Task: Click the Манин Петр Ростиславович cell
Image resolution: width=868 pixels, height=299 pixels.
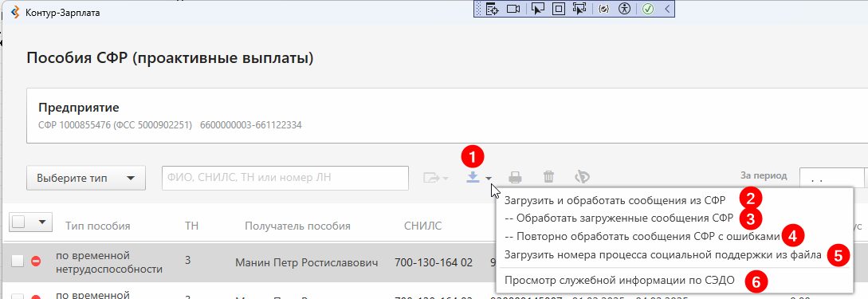Action: pos(306,262)
